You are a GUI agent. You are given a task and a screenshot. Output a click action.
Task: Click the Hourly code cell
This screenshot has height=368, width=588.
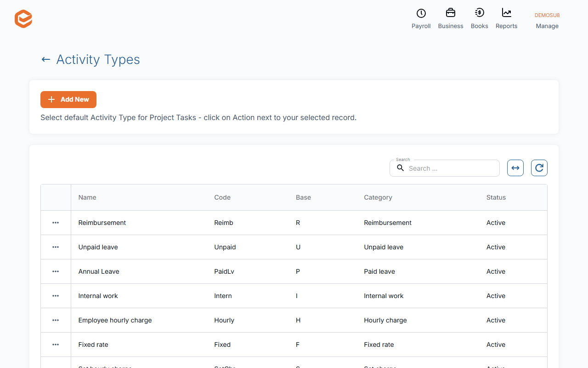[x=224, y=320]
